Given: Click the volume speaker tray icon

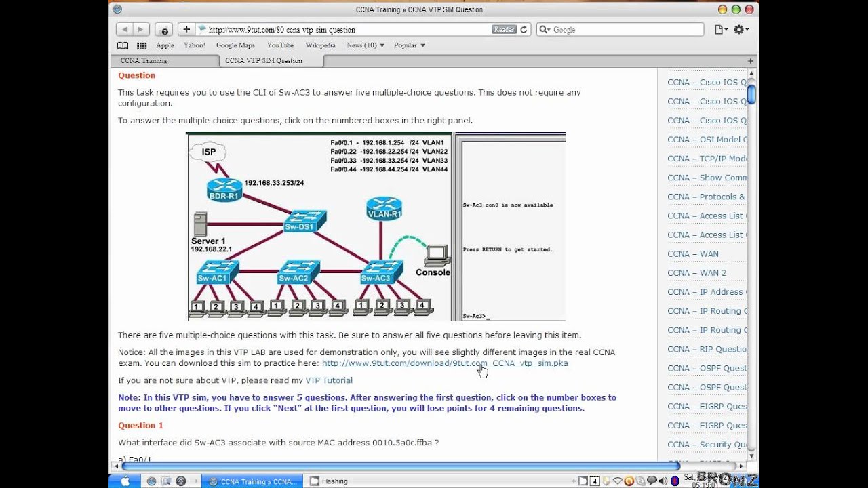Looking at the screenshot, I should pyautogui.click(x=663, y=481).
